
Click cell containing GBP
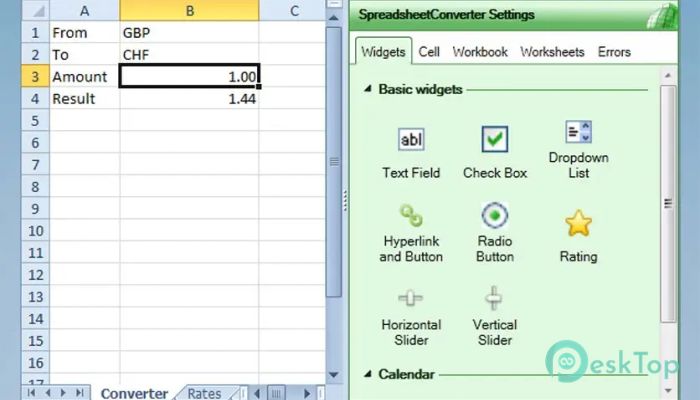point(189,33)
